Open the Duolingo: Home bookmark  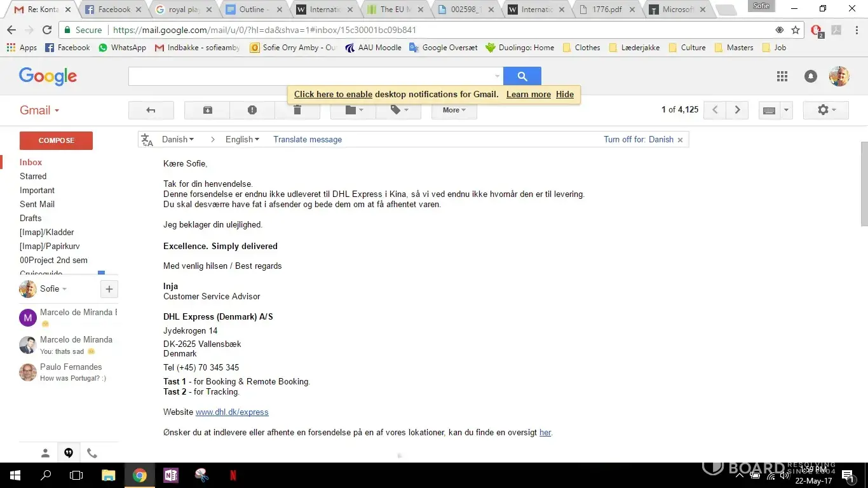[519, 47]
